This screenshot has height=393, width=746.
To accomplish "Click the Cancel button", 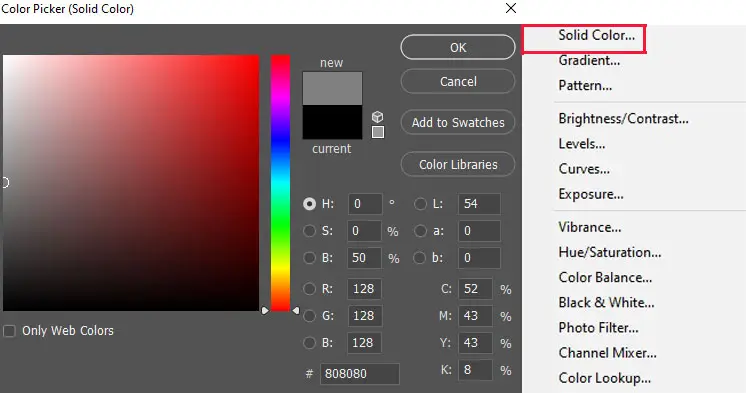I will click(458, 81).
